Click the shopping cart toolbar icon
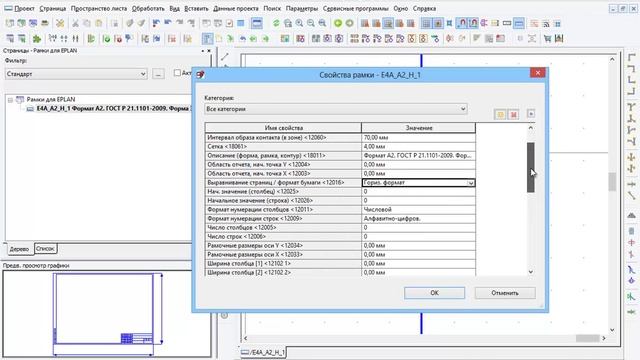The height and width of the screenshot is (360, 640). coord(547,39)
